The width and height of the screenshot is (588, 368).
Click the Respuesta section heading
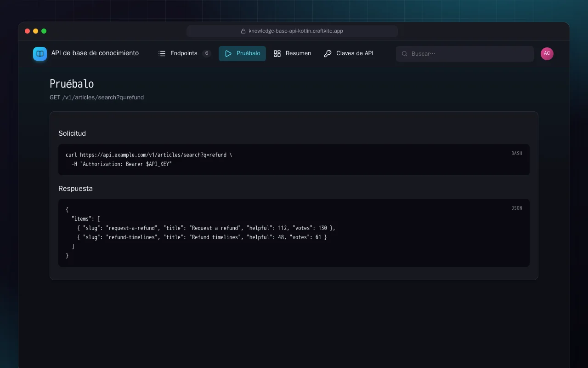(x=75, y=189)
